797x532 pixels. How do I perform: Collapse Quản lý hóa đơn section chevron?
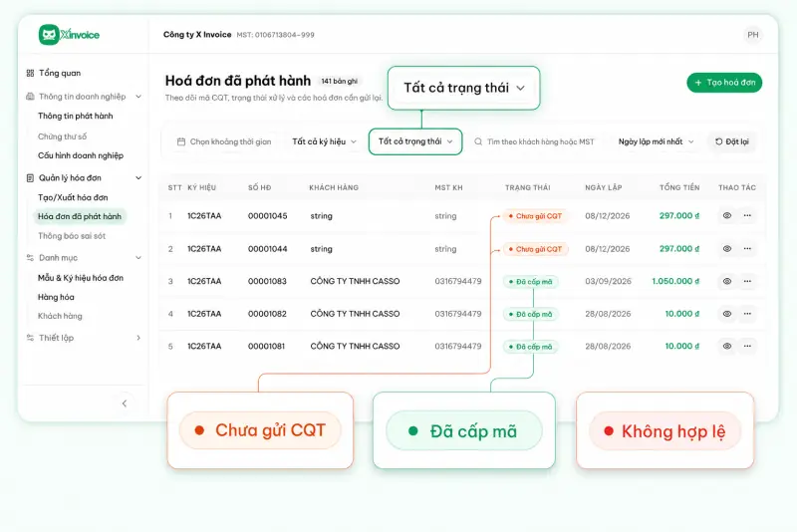tap(138, 178)
